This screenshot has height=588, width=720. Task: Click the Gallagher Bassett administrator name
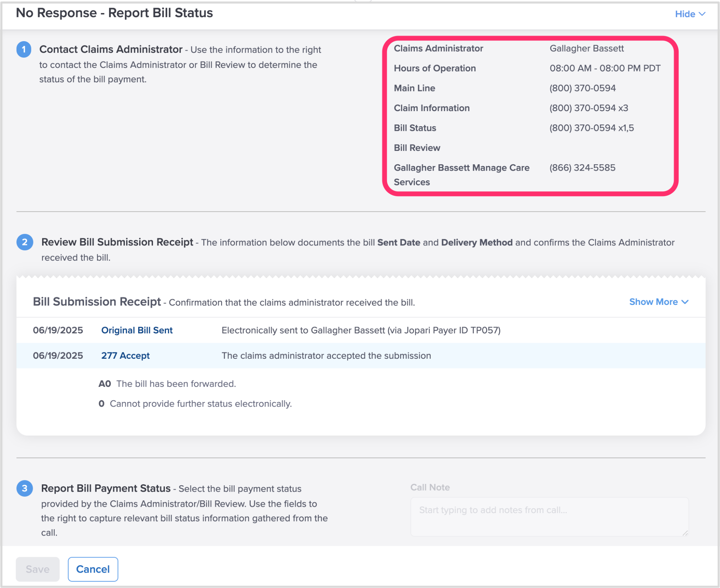pos(586,49)
